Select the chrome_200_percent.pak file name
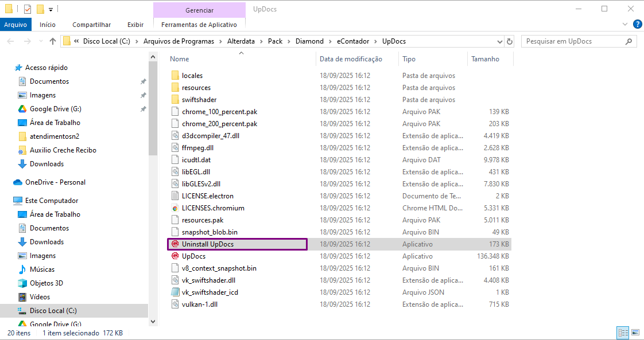Screen dimensions: 644x340 tap(220, 124)
